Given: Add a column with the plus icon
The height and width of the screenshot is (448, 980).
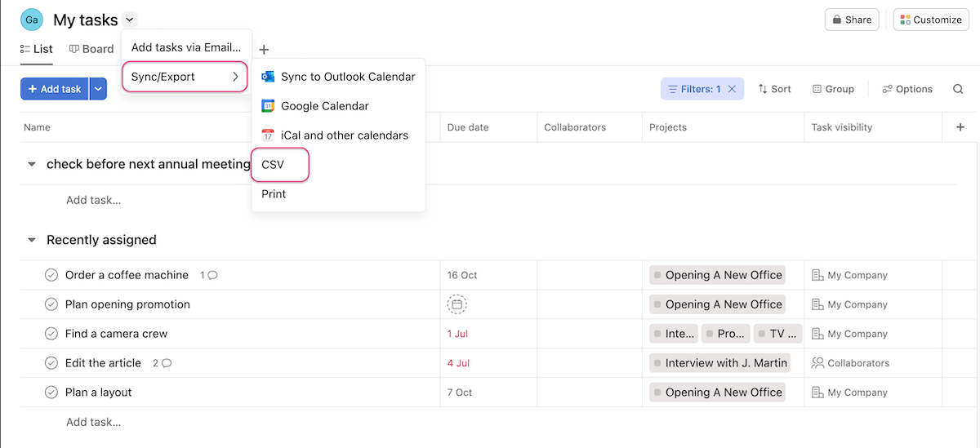Looking at the screenshot, I should click(x=960, y=127).
